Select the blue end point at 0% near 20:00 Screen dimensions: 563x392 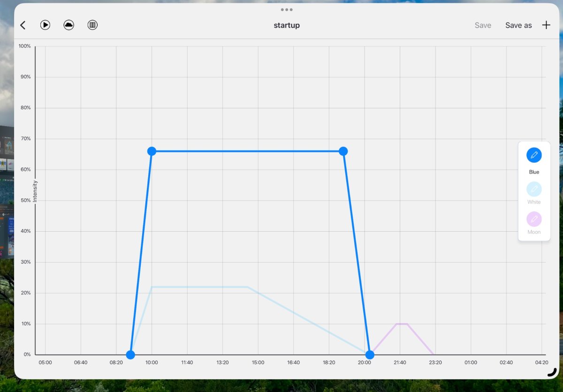370,354
